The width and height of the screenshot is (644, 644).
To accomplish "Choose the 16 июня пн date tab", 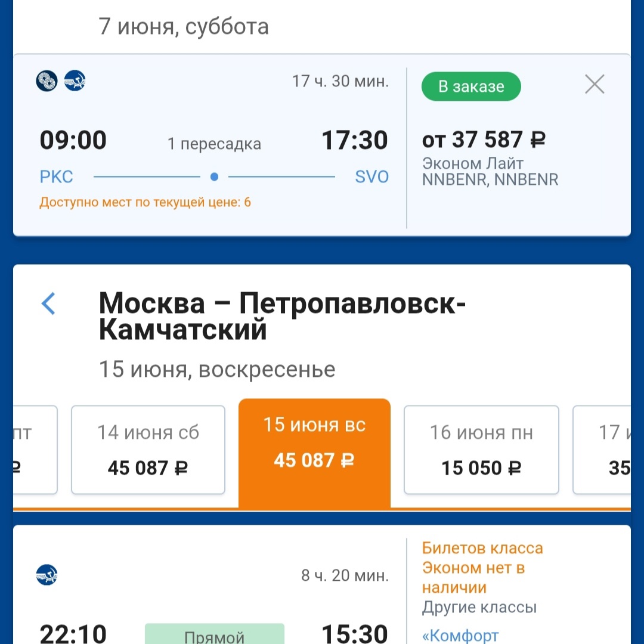I will pyautogui.click(x=481, y=450).
